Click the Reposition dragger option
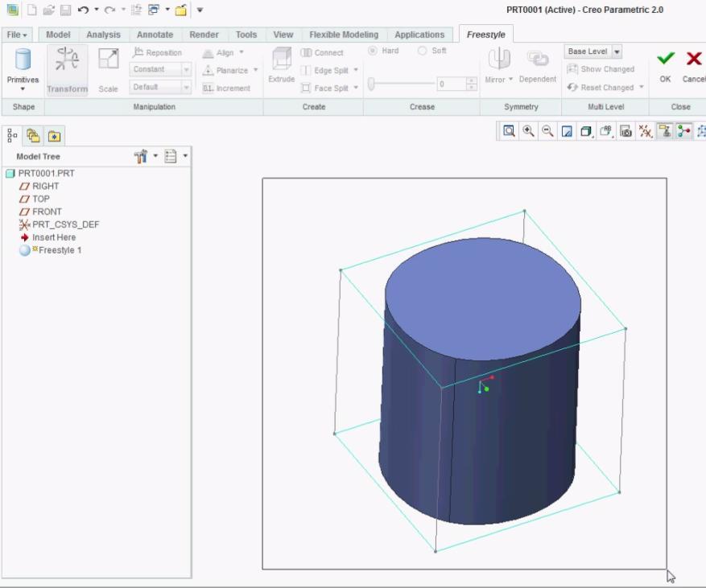The image size is (706, 588). pos(157,52)
